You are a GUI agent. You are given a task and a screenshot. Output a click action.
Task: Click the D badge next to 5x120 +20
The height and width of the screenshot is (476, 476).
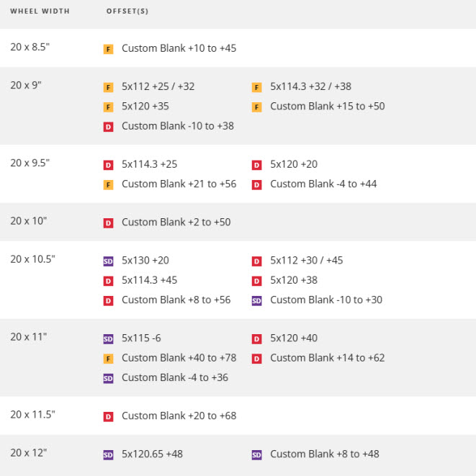[x=257, y=165]
